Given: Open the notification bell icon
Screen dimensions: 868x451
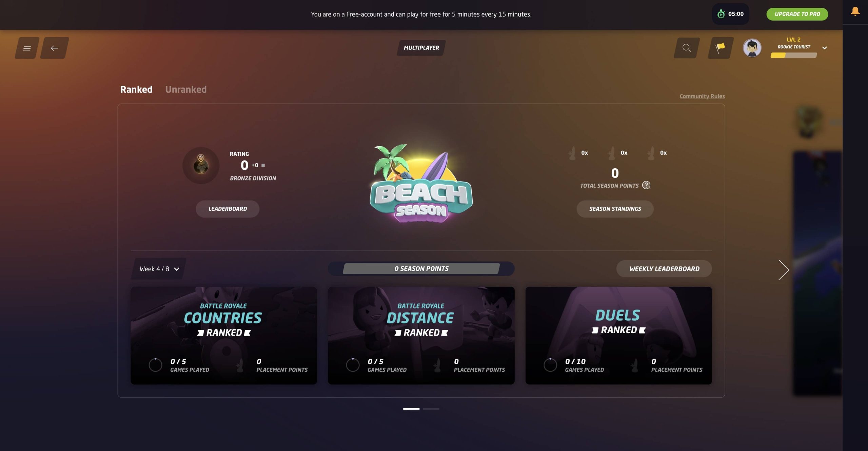Looking at the screenshot, I should point(855,12).
